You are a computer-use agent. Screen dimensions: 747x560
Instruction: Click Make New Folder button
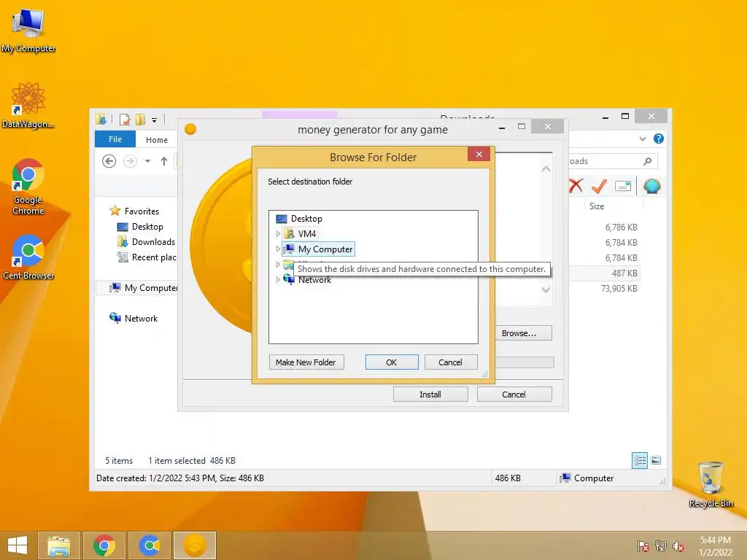pyautogui.click(x=306, y=362)
